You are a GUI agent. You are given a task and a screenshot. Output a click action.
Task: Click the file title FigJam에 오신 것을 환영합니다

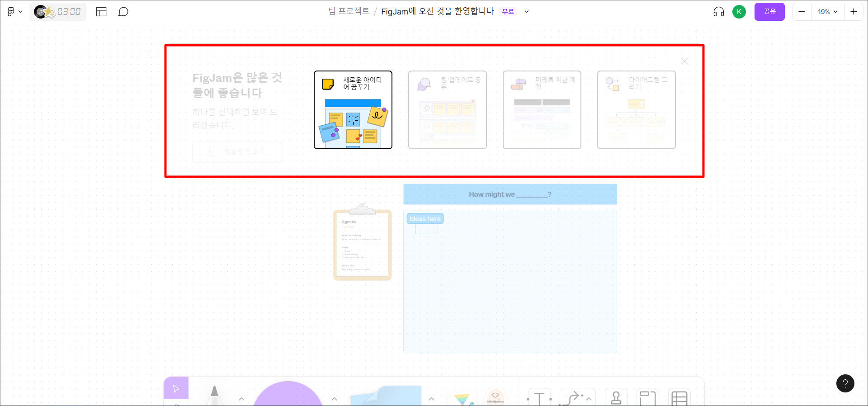pos(437,11)
